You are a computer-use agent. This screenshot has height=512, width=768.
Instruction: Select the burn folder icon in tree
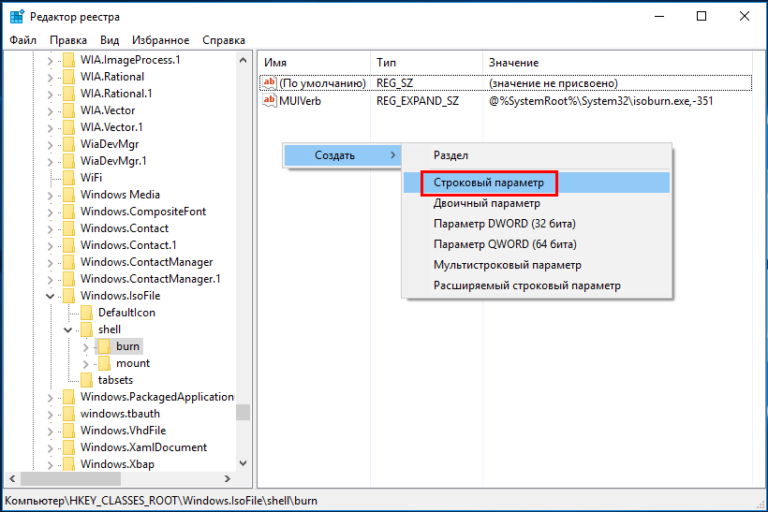pyautogui.click(x=104, y=346)
